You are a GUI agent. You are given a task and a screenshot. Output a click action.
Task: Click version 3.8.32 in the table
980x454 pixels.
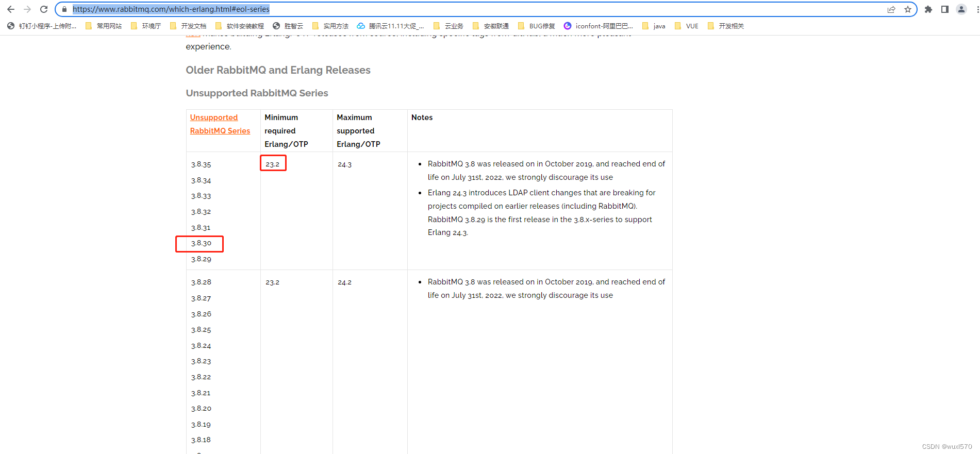[x=201, y=212]
